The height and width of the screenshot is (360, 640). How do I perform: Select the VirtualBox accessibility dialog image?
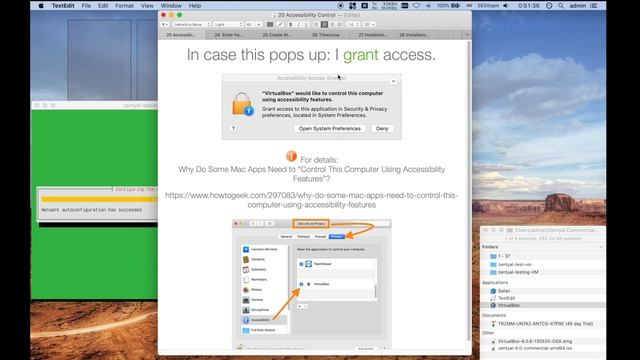click(x=312, y=107)
